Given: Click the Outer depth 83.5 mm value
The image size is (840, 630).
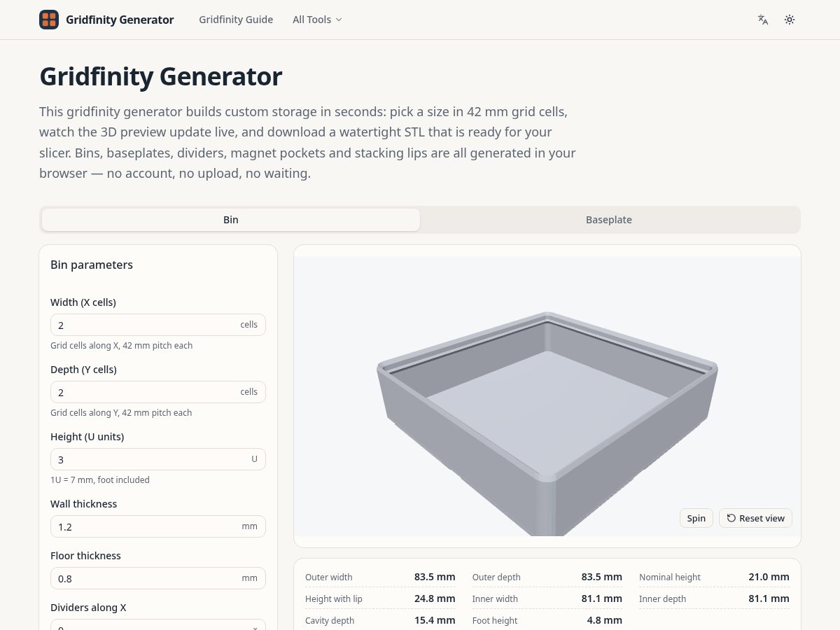Looking at the screenshot, I should [x=602, y=577].
